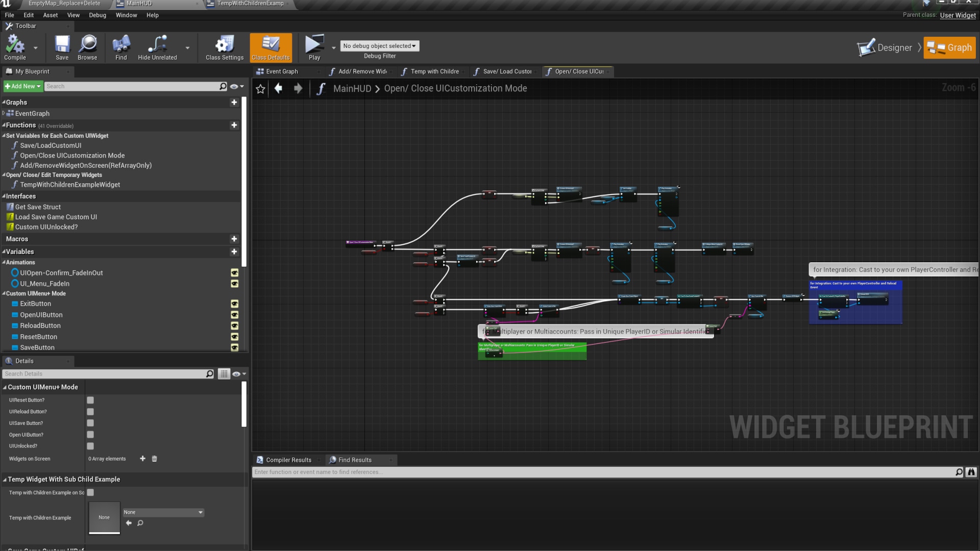Enable the UIReload Button? checkbox

(x=90, y=411)
